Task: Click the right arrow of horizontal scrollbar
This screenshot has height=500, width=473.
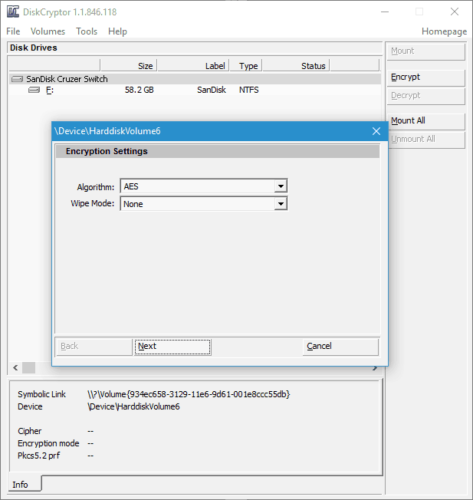Action: coord(375,368)
